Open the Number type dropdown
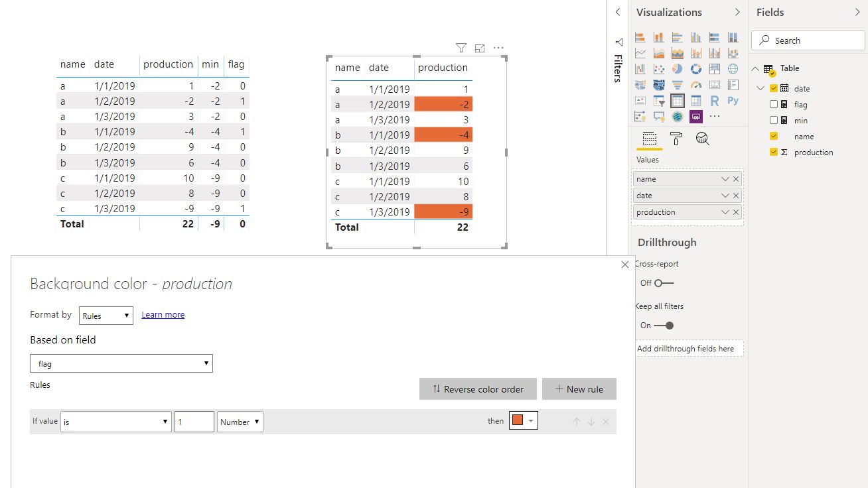Image resolution: width=868 pixels, height=488 pixels. click(x=240, y=422)
